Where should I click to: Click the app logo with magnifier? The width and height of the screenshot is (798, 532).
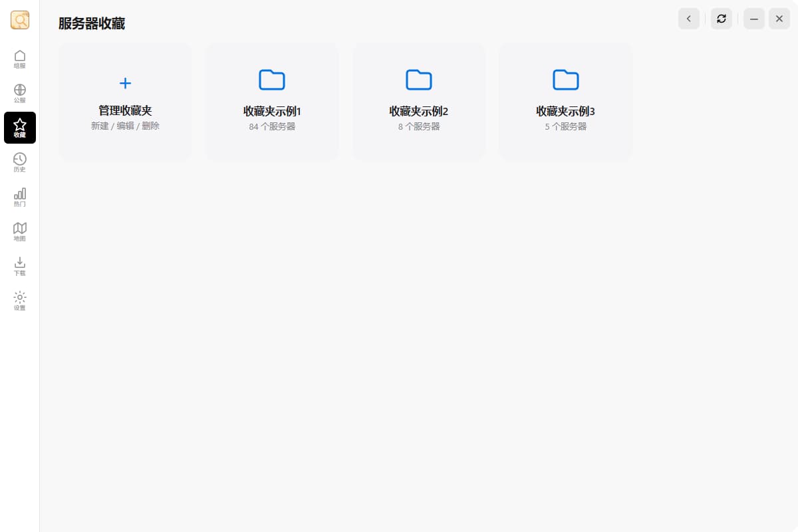pos(20,20)
